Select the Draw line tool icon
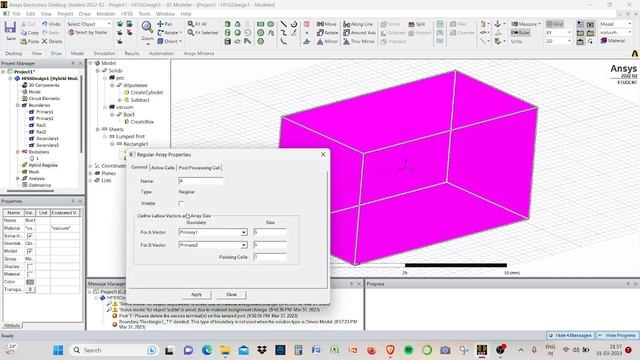640x360 pixels. 284,24
